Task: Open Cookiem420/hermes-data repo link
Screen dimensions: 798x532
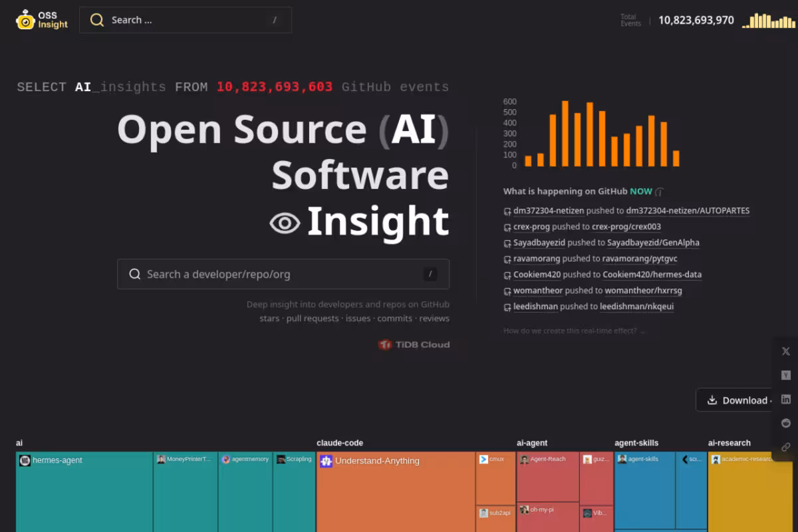Action: tap(652, 275)
